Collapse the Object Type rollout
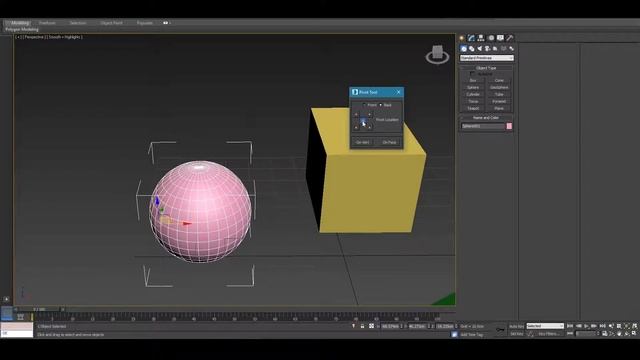 [x=486, y=68]
